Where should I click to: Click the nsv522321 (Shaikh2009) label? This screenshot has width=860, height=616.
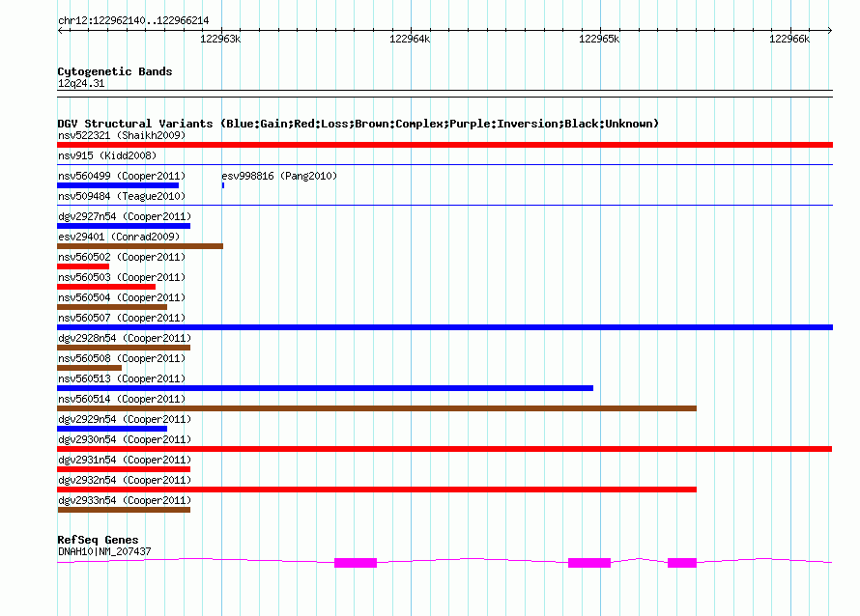click(x=122, y=135)
